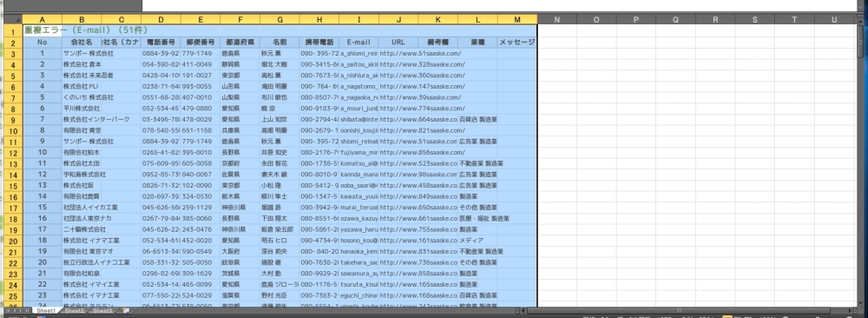
Task: Select column U header
Action: [x=833, y=19]
